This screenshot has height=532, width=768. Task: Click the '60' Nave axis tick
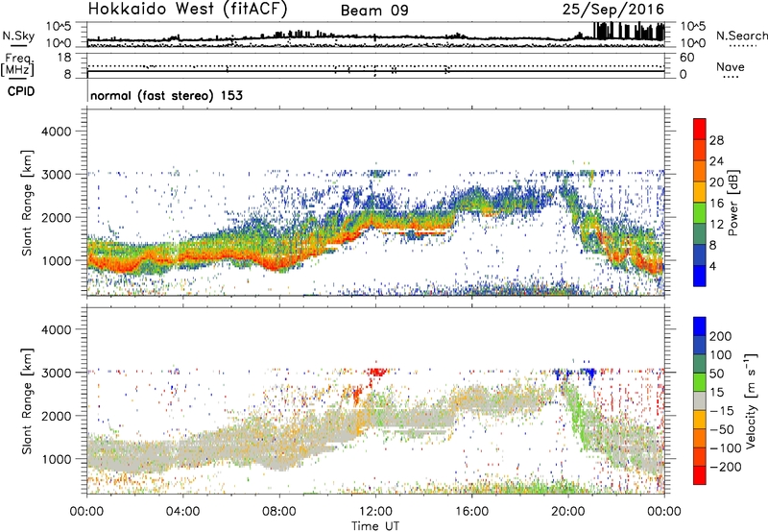coord(686,58)
